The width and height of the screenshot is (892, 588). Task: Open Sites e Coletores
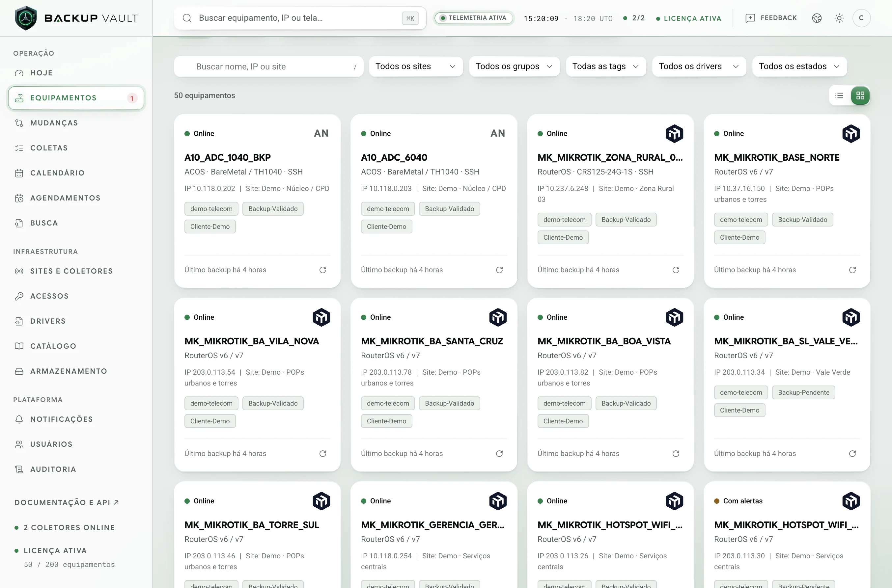[76, 271]
